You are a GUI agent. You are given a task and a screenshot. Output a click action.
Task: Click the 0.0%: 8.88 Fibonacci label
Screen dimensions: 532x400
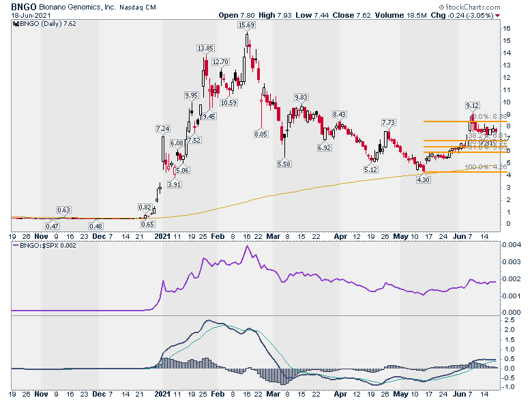[x=490, y=117]
